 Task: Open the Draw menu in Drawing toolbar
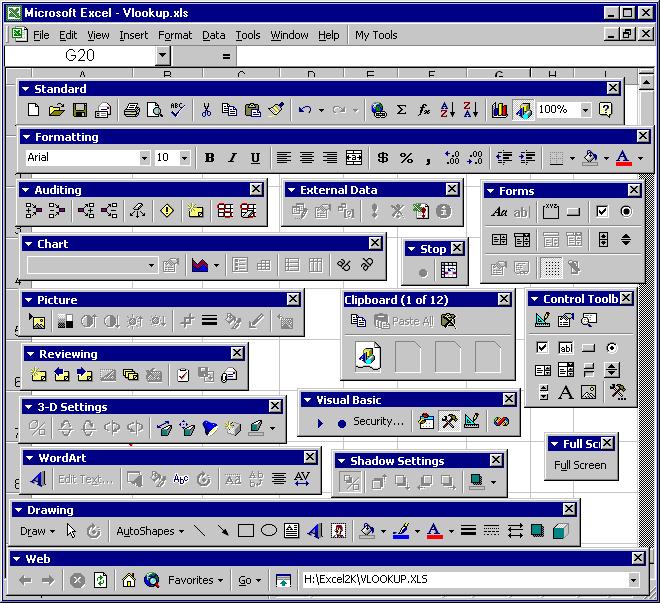click(x=37, y=531)
